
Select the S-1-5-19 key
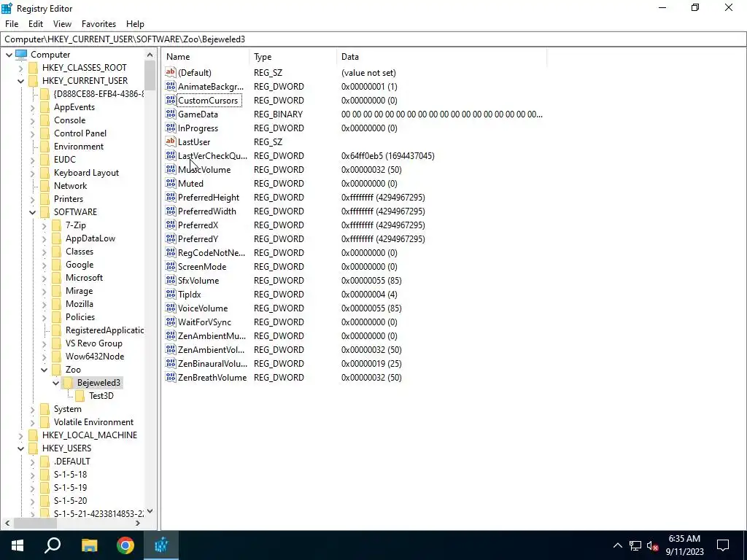[70, 488]
